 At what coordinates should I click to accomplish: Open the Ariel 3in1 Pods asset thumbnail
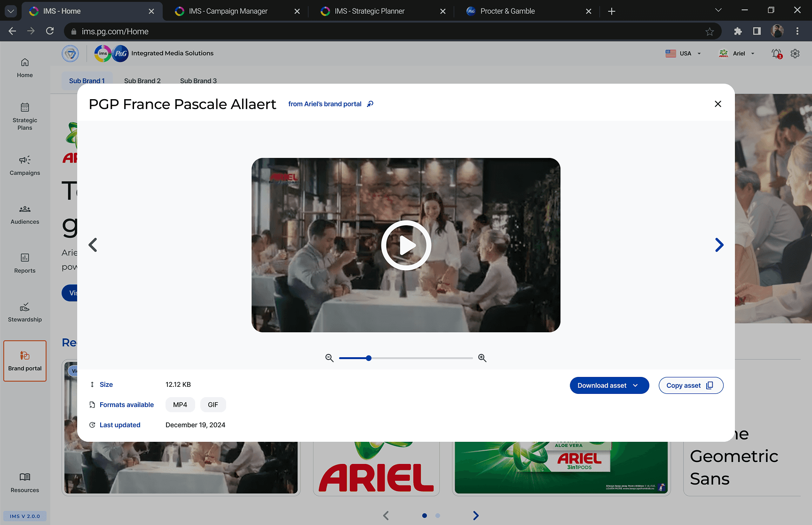point(561,468)
